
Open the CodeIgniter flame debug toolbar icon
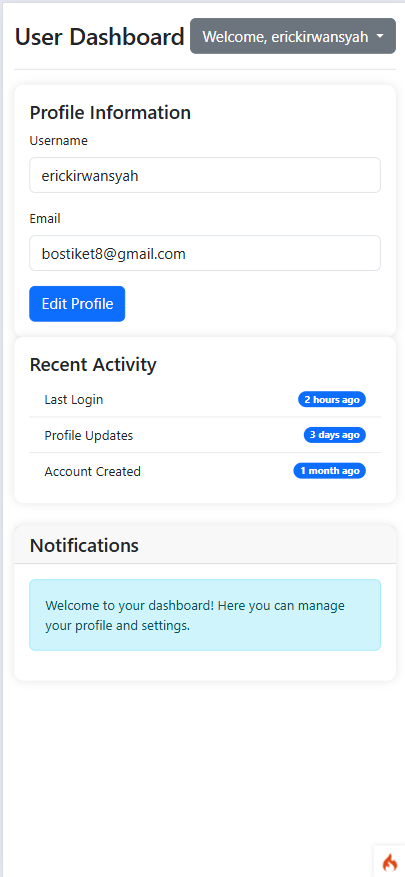click(389, 861)
